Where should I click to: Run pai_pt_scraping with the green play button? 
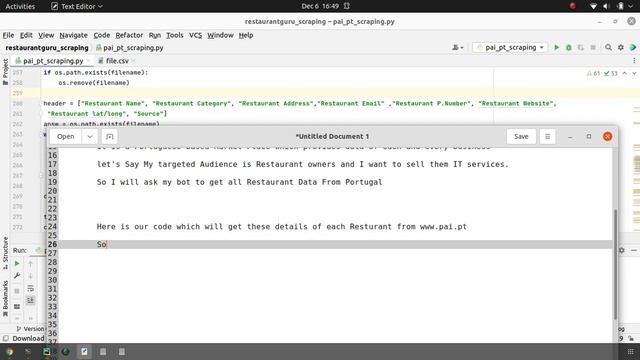click(556, 48)
